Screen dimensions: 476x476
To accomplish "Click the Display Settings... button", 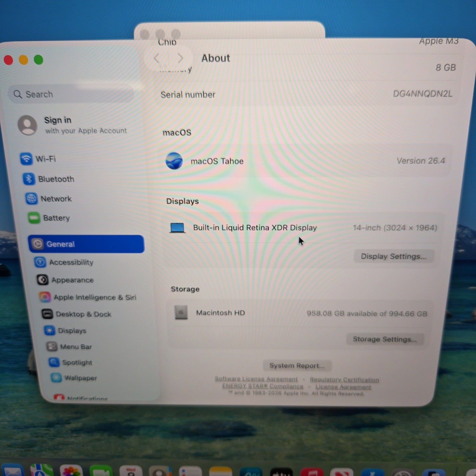I will [x=393, y=256].
